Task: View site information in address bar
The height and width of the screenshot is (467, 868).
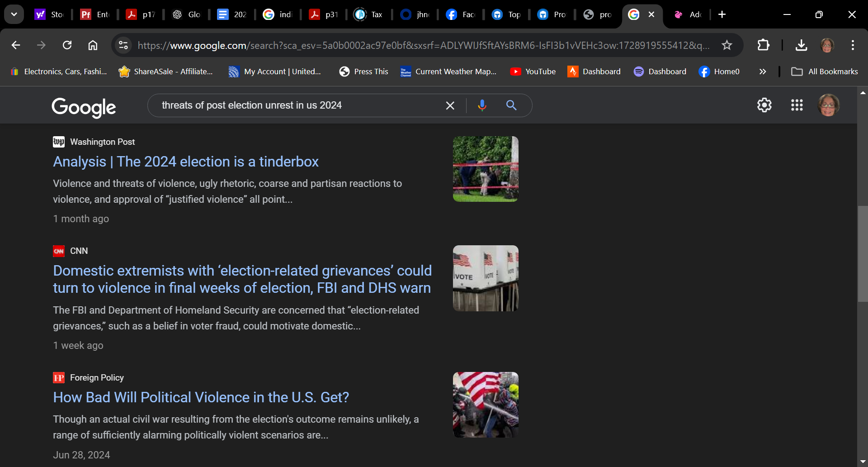Action: click(x=123, y=45)
